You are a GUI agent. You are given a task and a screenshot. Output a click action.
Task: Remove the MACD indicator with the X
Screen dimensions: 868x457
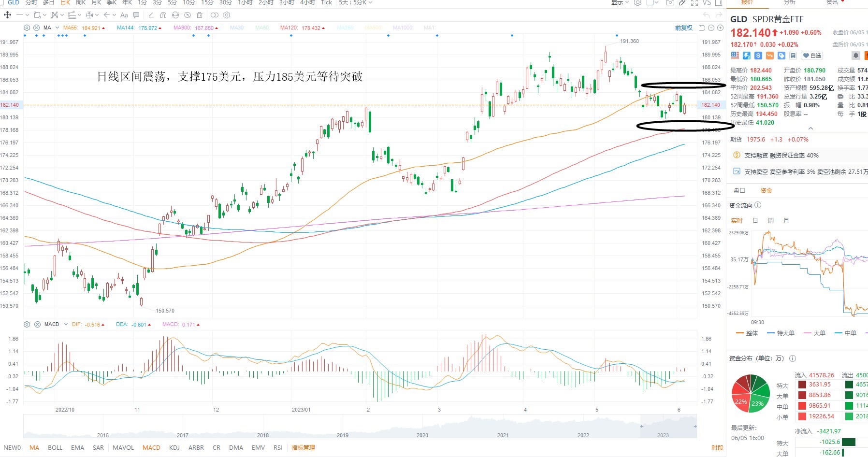click(x=37, y=324)
